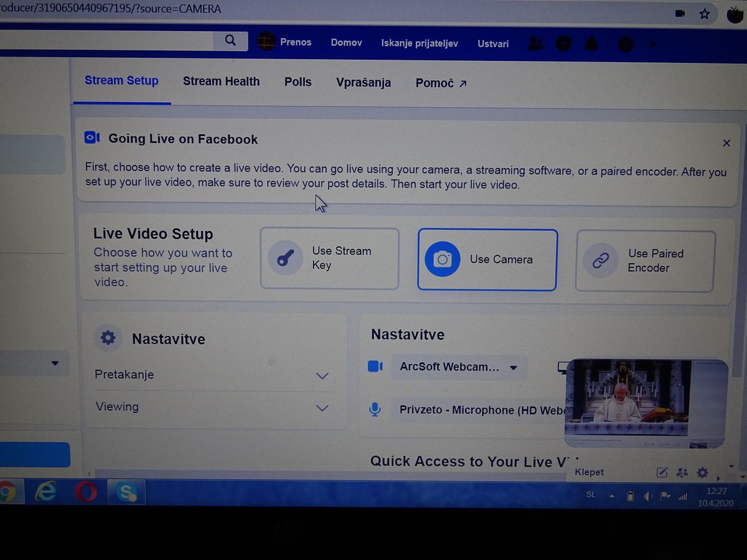This screenshot has width=747, height=560.
Task: Select the Use Paired Encoder option
Action: click(645, 261)
